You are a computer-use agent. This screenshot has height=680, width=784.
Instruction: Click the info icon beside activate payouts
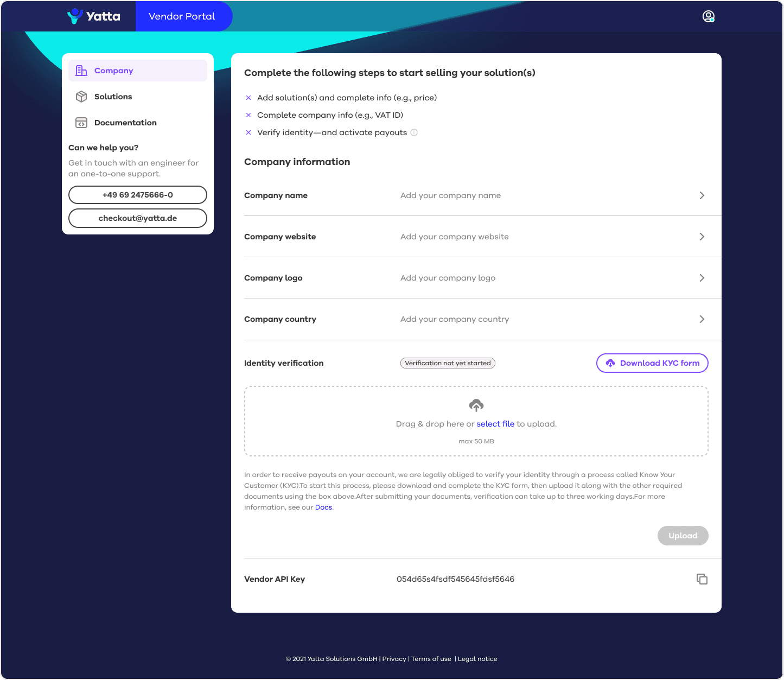(414, 132)
